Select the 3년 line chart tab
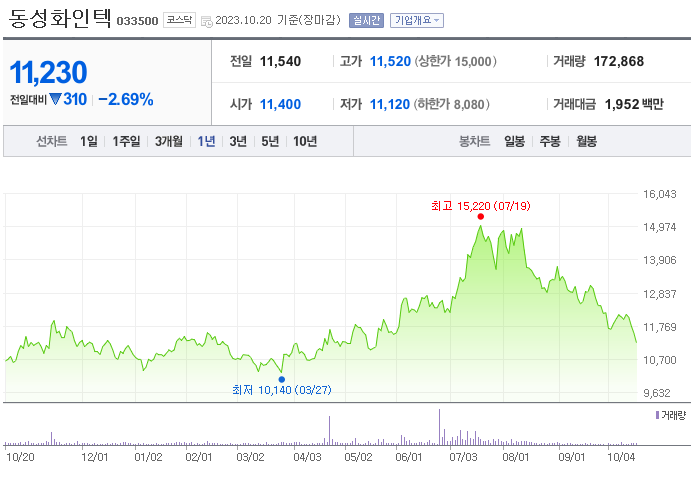 (x=238, y=141)
